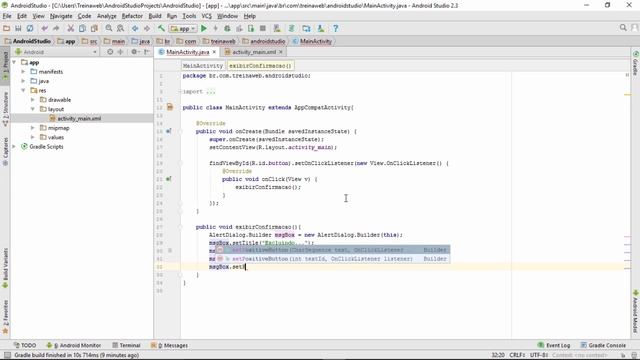Expand the drawable folder

[x=33, y=100]
